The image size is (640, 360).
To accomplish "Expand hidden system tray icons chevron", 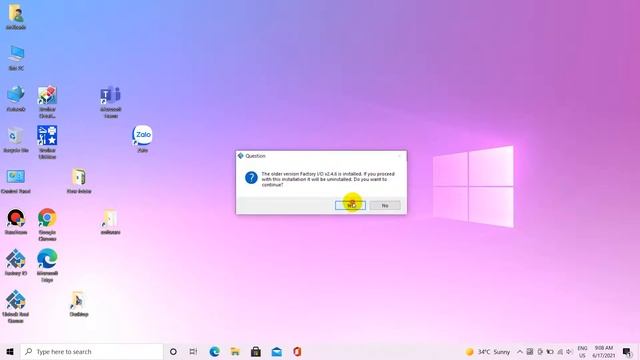I will pos(520,352).
